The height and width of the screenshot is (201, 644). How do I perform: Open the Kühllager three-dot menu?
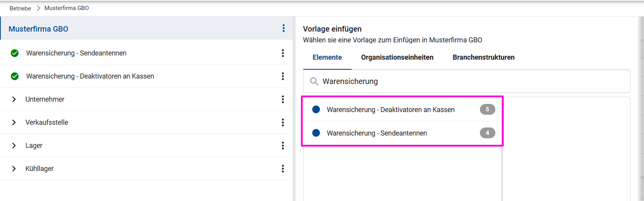(x=283, y=169)
